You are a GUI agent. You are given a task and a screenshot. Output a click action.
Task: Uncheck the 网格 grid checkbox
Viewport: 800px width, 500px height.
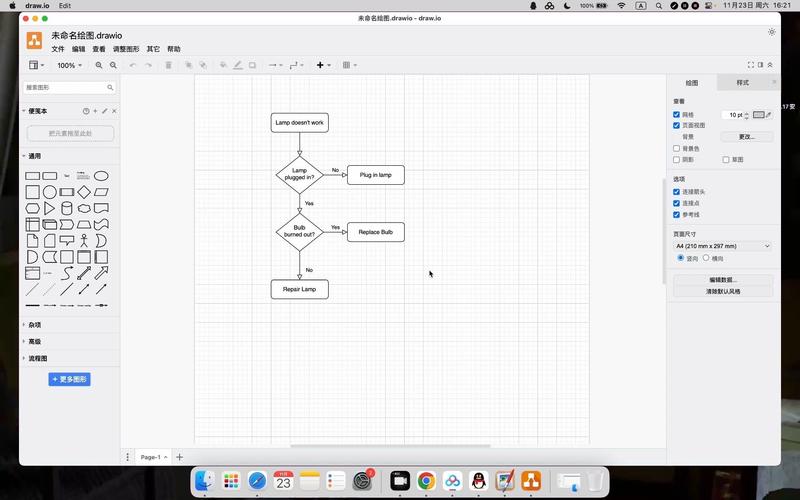[677, 115]
